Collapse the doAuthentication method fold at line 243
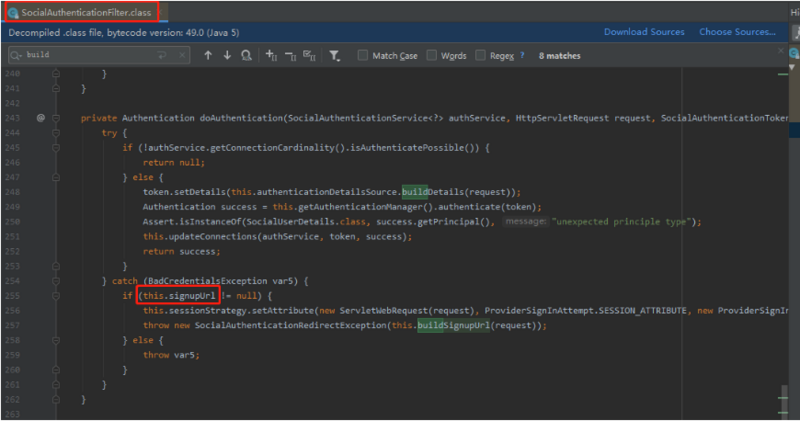This screenshot has width=800, height=421. coord(56,118)
